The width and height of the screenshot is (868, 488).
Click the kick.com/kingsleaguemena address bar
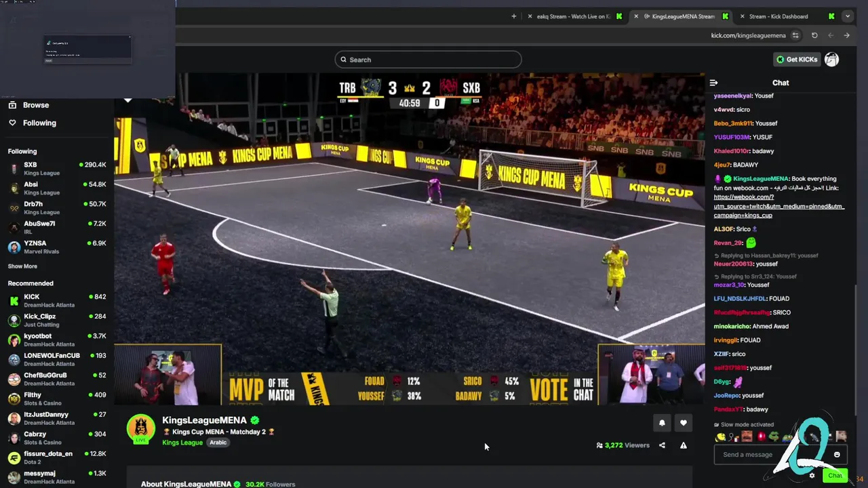click(x=748, y=35)
